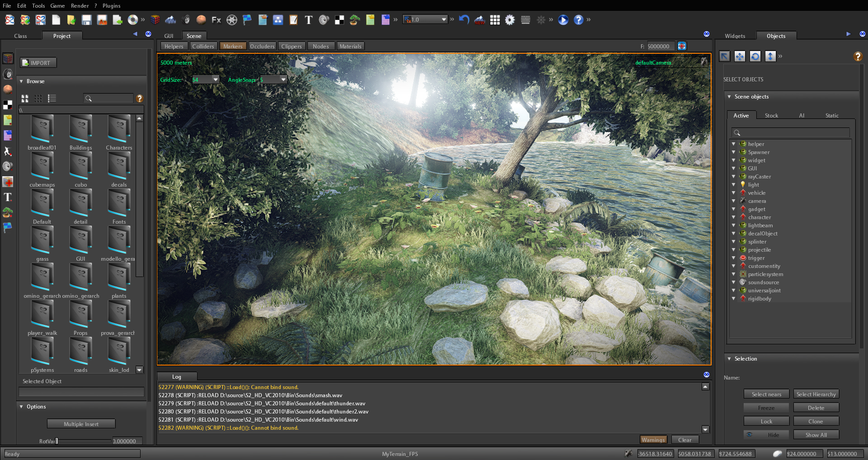Click the Rubik's cube objects tool
The image size is (868, 460).
click(x=155, y=19)
